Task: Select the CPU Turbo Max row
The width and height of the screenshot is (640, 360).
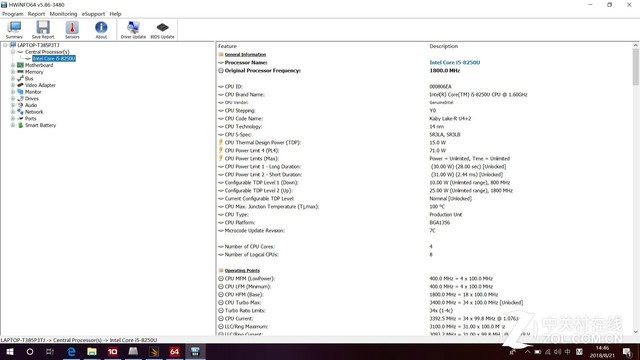Action: point(424,302)
